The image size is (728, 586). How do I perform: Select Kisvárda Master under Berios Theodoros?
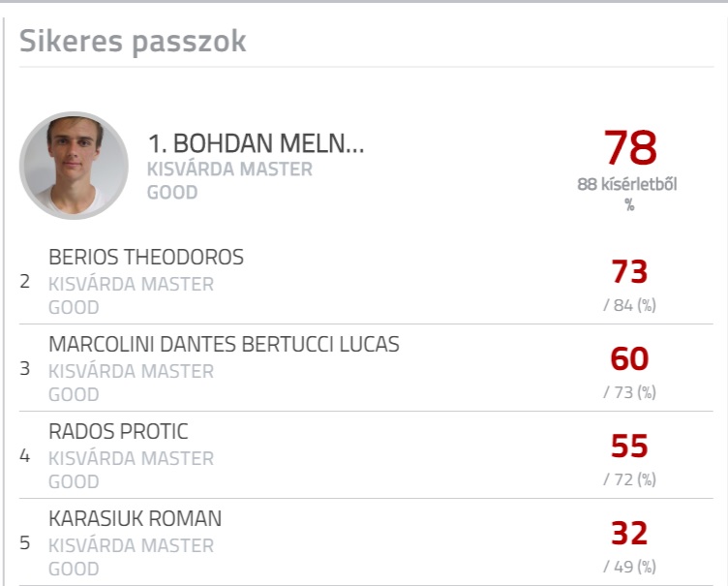(x=131, y=284)
